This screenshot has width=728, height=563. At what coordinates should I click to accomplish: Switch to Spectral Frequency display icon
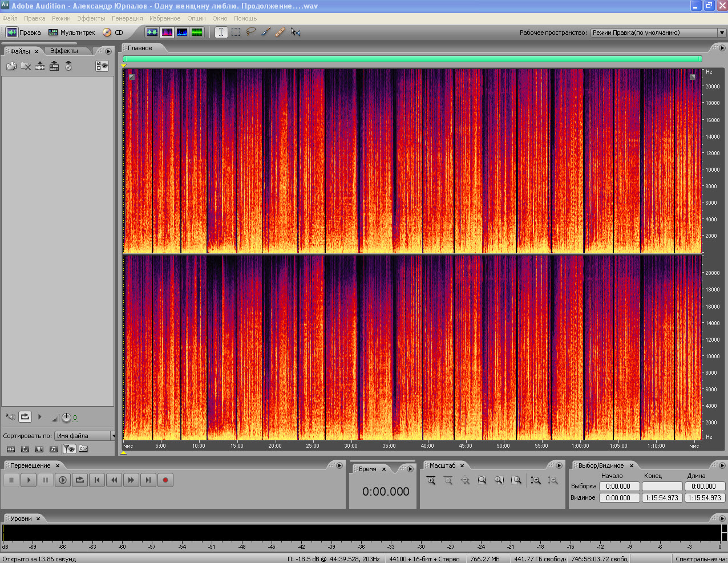coord(167,33)
